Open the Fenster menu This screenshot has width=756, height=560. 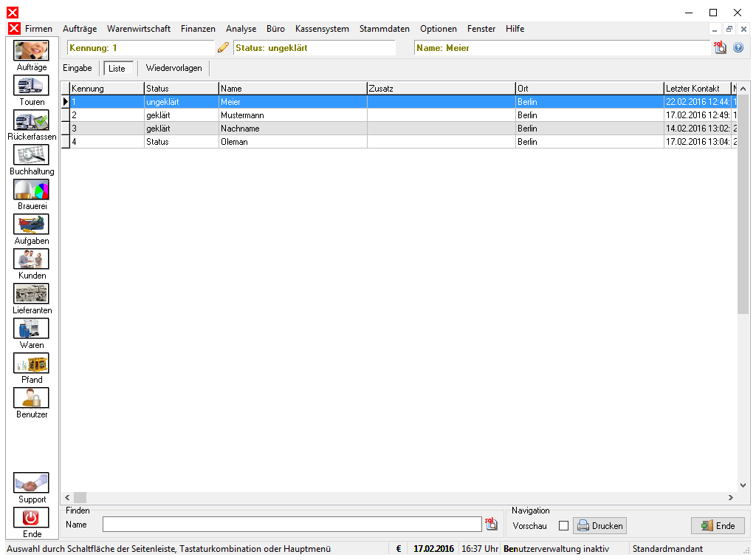coord(481,29)
